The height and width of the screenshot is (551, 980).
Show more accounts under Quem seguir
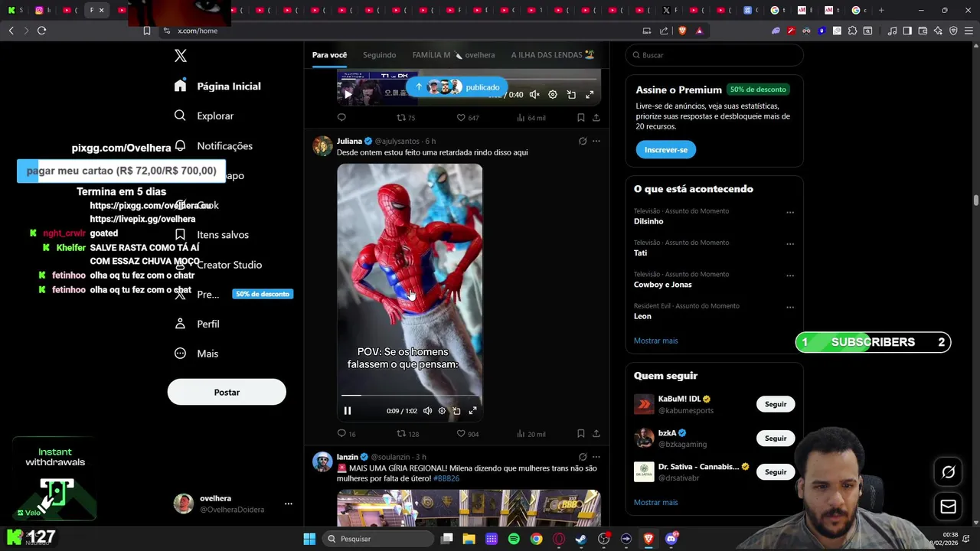point(655,503)
